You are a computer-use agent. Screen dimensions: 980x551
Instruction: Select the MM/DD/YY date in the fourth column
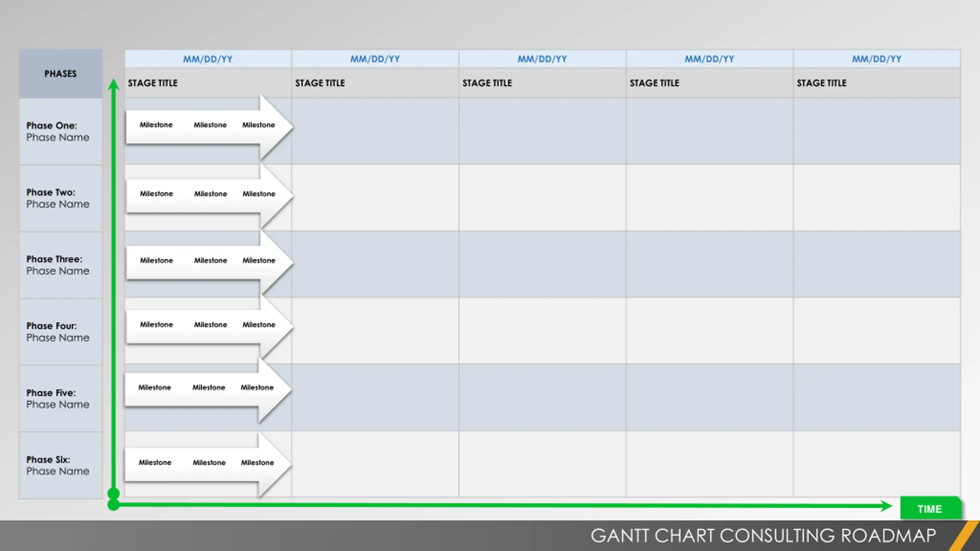[x=709, y=59]
